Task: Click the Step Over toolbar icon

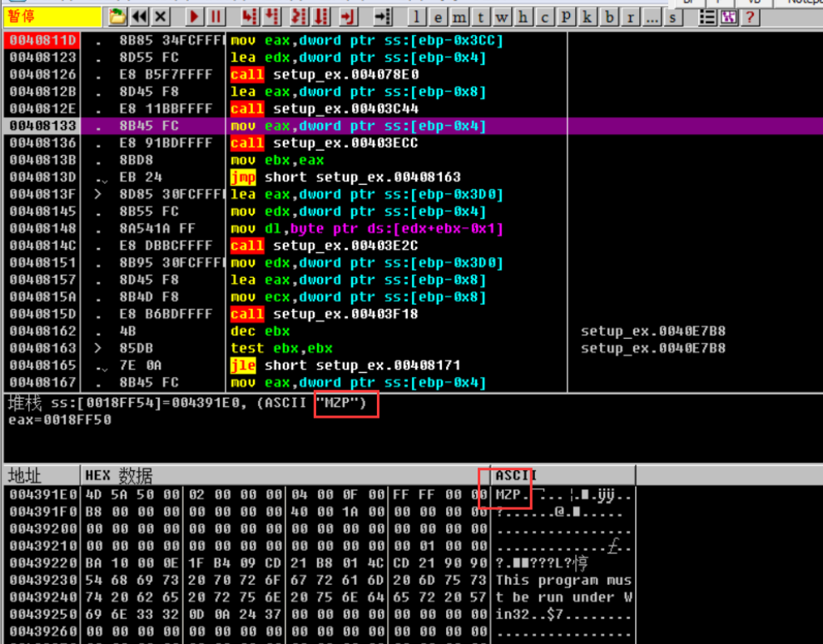Action: [271, 17]
